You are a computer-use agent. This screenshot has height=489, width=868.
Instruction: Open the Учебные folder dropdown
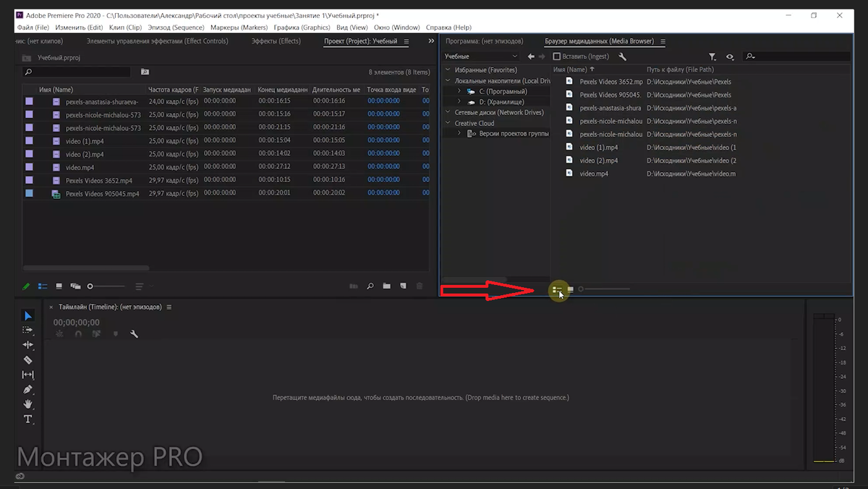click(x=481, y=56)
